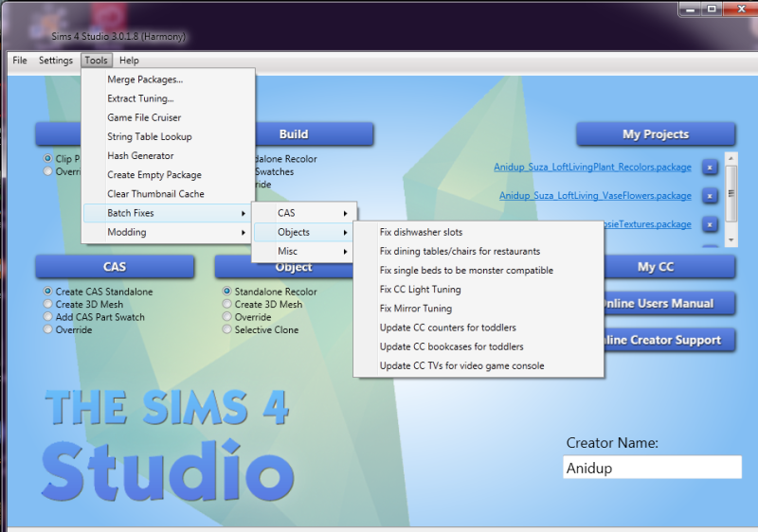The width and height of the screenshot is (758, 532).
Task: Click the CAS button
Action: coord(115,267)
